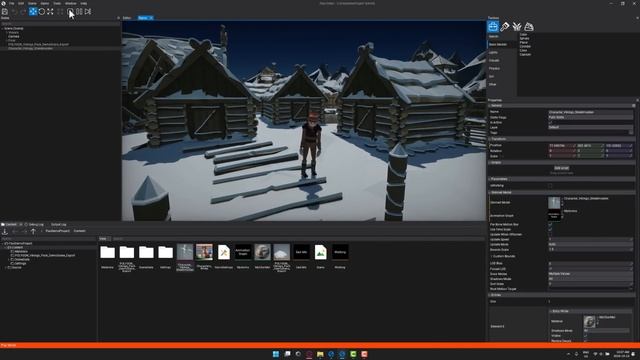Pause the running game
This screenshot has height=360, width=640.
(x=79, y=12)
